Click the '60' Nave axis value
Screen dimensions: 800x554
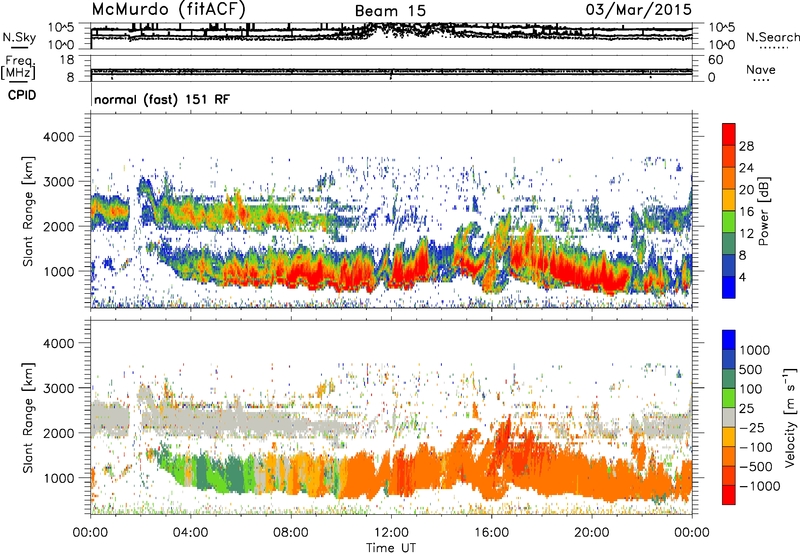pyautogui.click(x=716, y=60)
